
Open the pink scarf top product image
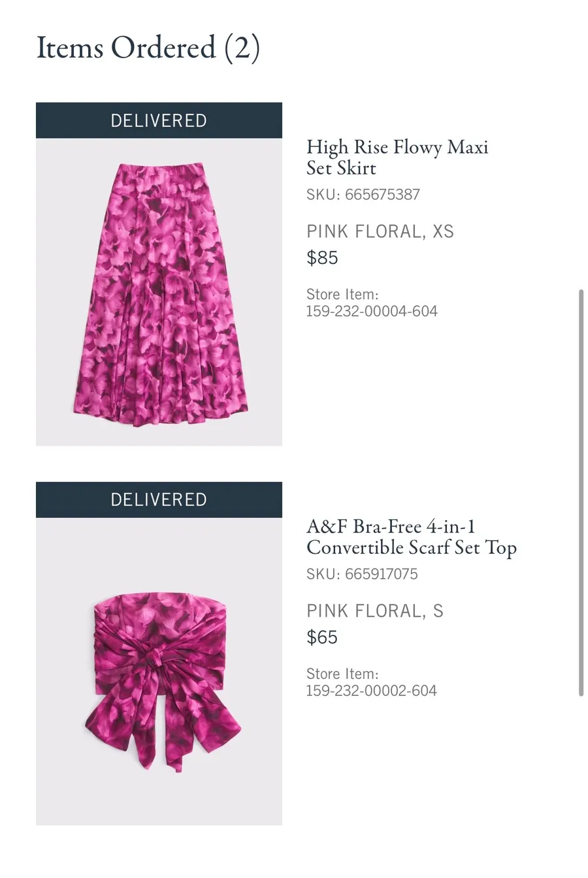pyautogui.click(x=159, y=672)
